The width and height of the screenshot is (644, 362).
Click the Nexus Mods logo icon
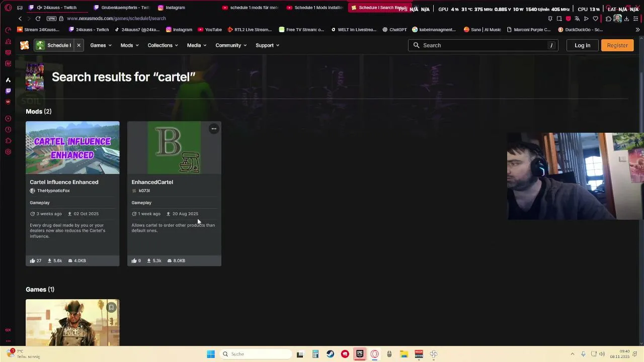coord(24,45)
